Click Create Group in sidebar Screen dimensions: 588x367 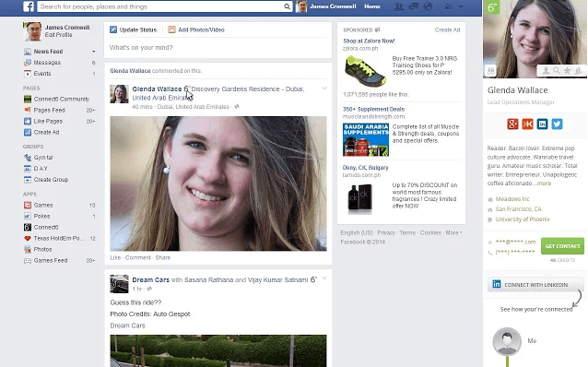(x=51, y=180)
